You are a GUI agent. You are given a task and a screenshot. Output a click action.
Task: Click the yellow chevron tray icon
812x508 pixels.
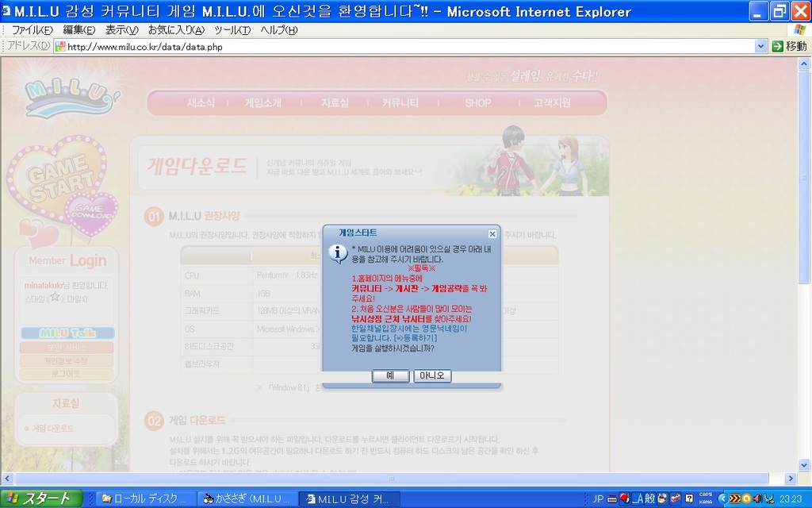[735, 498]
